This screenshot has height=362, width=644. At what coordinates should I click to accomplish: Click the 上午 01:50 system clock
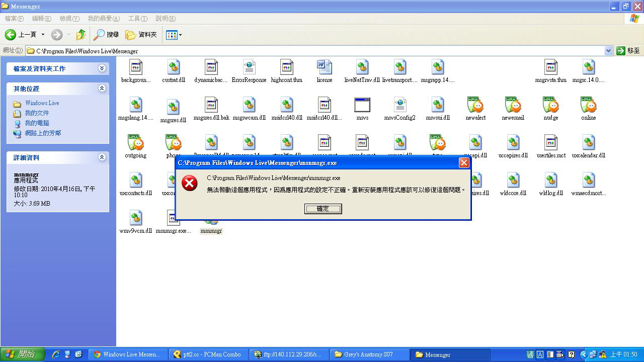(x=624, y=354)
